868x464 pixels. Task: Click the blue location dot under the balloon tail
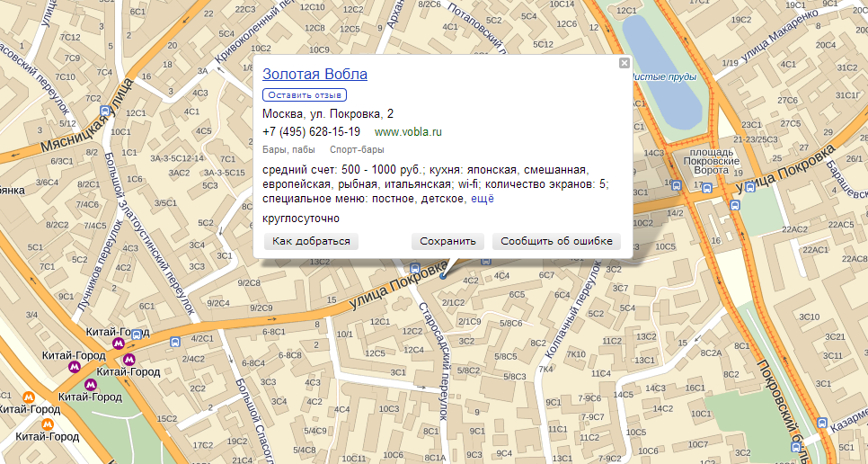[442, 276]
